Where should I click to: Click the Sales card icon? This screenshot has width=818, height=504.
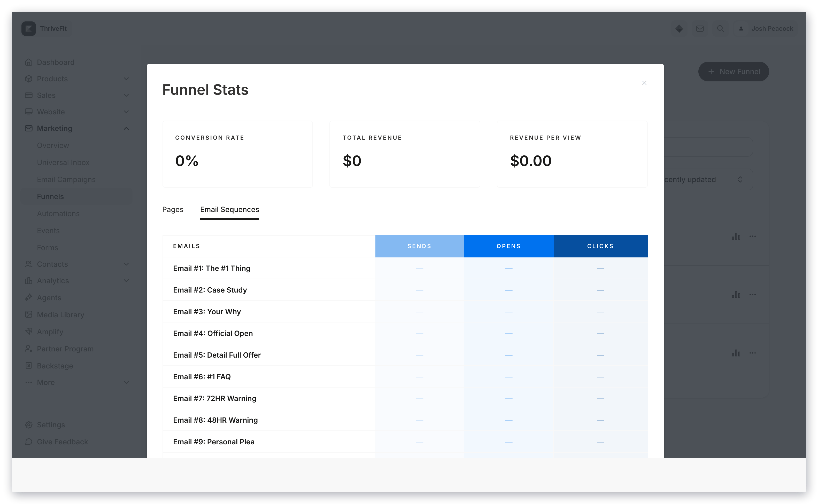29,95
